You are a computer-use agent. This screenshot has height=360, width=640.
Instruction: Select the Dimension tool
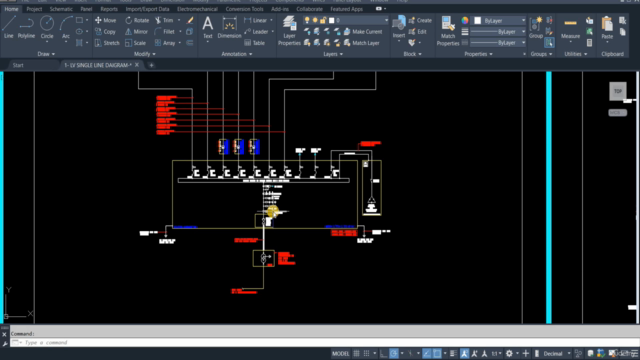[x=229, y=27]
